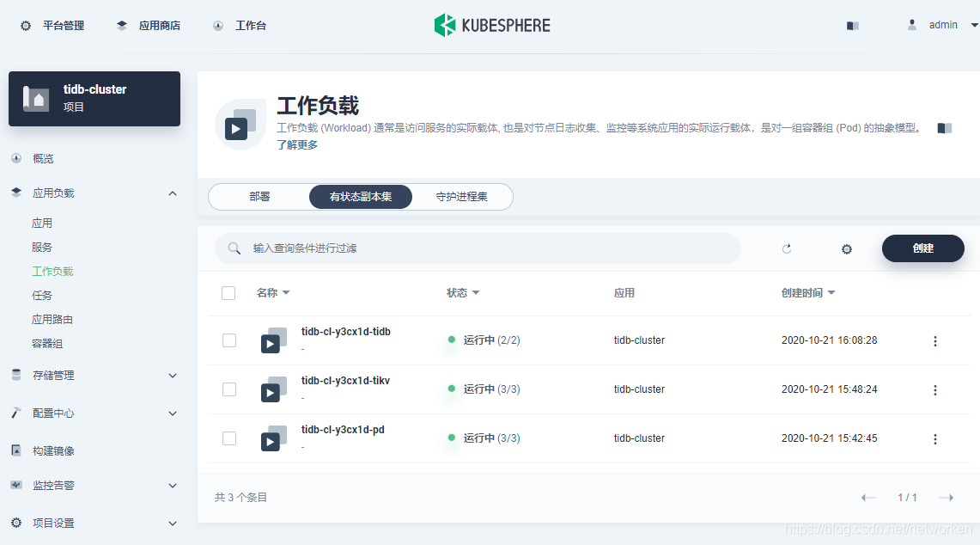Expand the 存储管理 sidebar section
The height and width of the screenshot is (545, 980).
[x=172, y=376]
